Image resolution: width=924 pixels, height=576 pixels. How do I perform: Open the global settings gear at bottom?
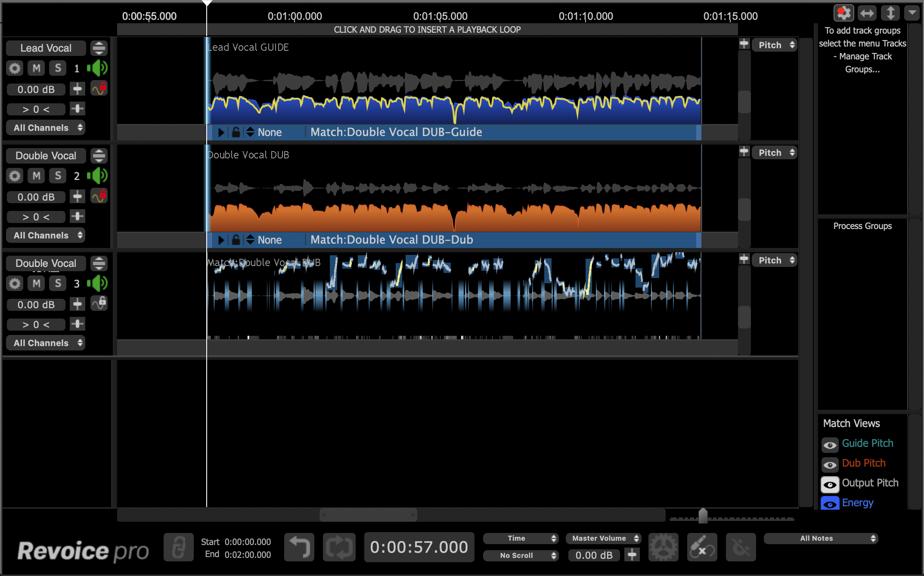663,547
